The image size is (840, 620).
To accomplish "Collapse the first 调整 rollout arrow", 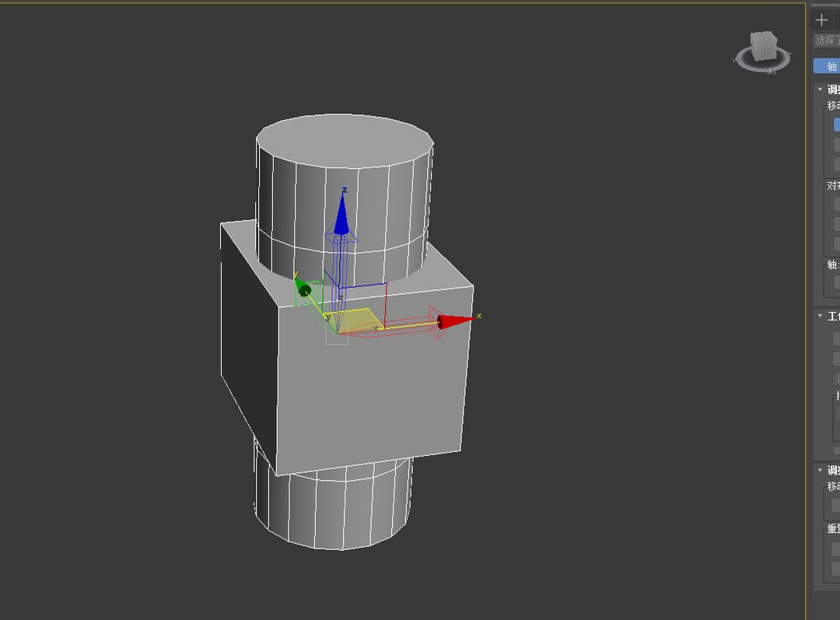I will (x=820, y=89).
